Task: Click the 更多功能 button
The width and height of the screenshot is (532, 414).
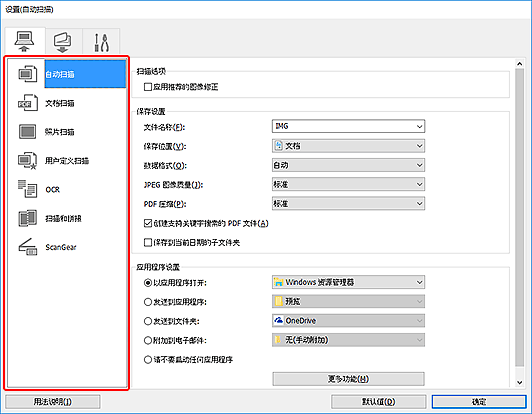Action: point(348,379)
